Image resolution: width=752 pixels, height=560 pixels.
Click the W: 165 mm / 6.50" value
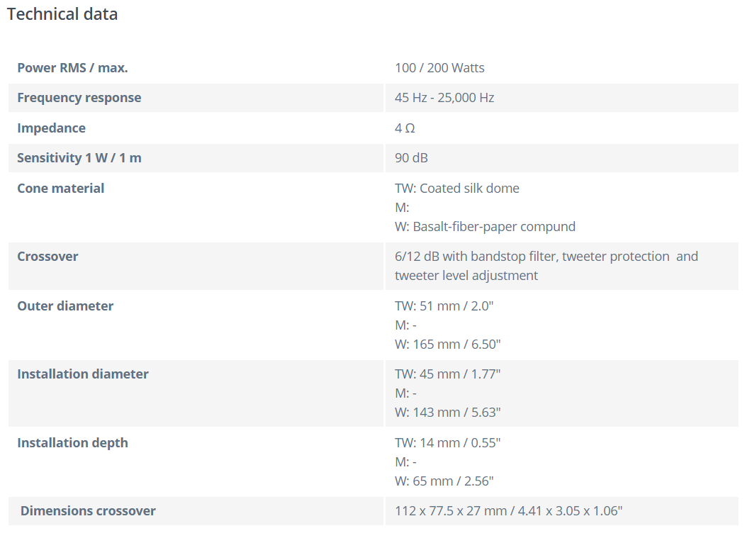point(448,345)
